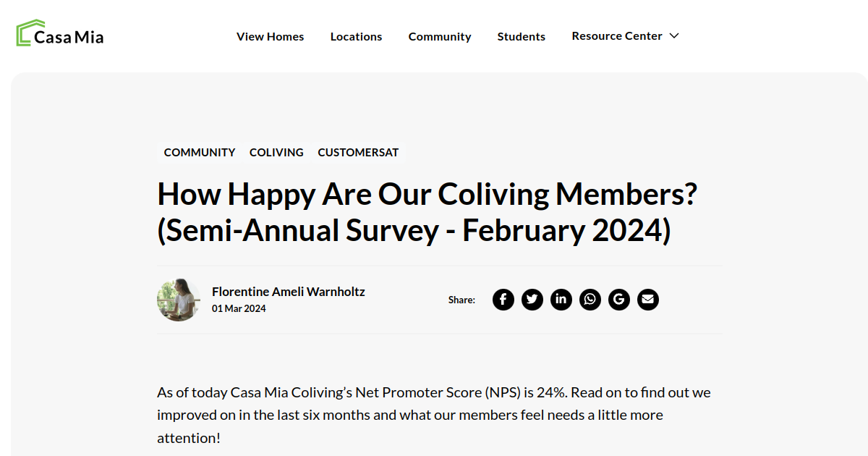
Task: Go to the Locations page
Action: [x=356, y=36]
